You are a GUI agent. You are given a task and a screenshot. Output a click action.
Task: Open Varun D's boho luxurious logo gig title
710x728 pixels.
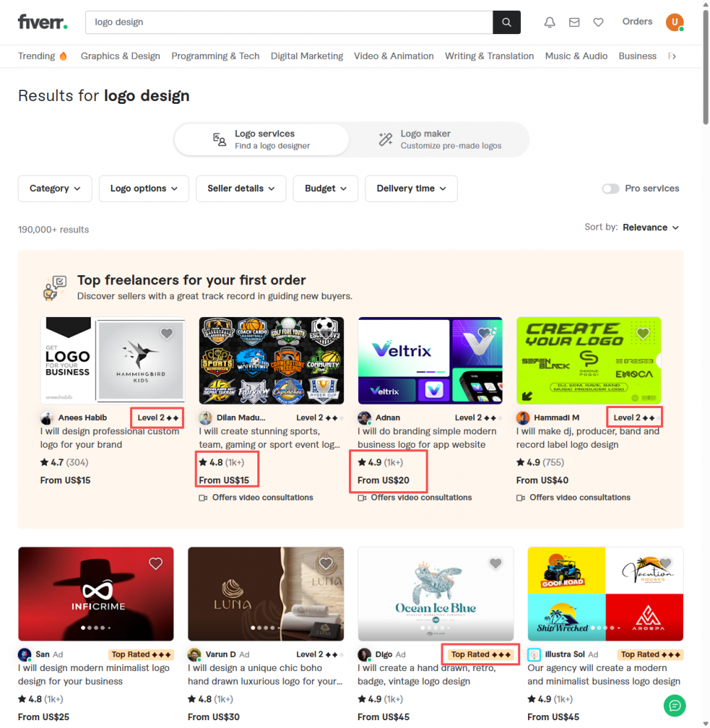coord(265,675)
